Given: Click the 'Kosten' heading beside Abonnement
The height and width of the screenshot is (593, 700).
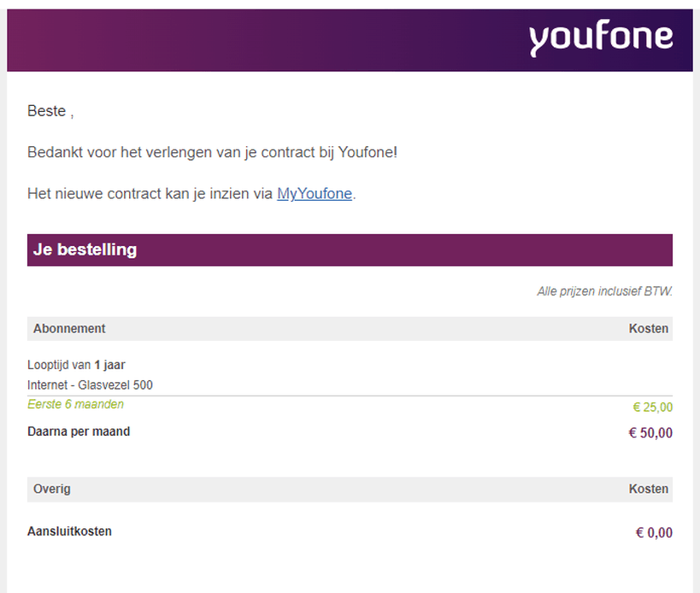Looking at the screenshot, I should [648, 329].
